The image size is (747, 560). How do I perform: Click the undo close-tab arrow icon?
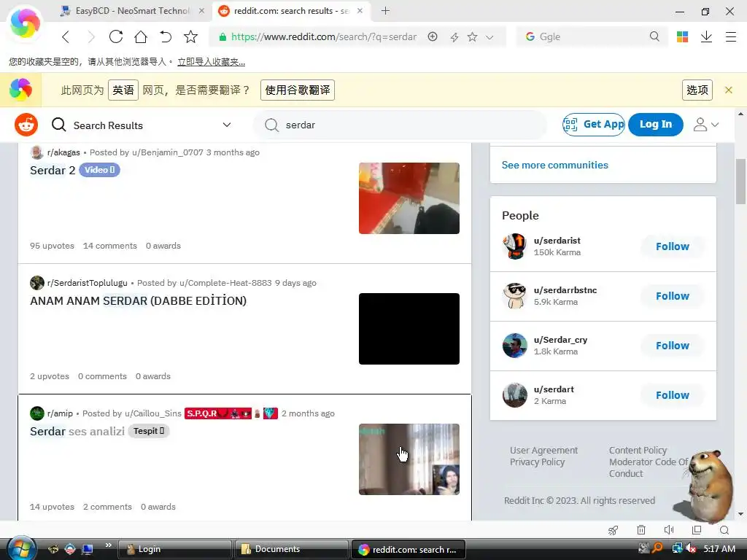tap(166, 36)
